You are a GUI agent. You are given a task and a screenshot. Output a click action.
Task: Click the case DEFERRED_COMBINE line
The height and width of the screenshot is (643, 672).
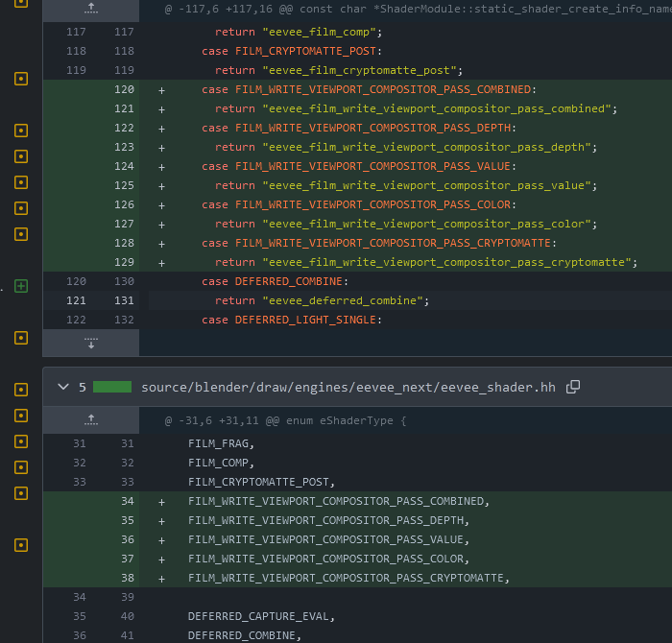point(275,281)
